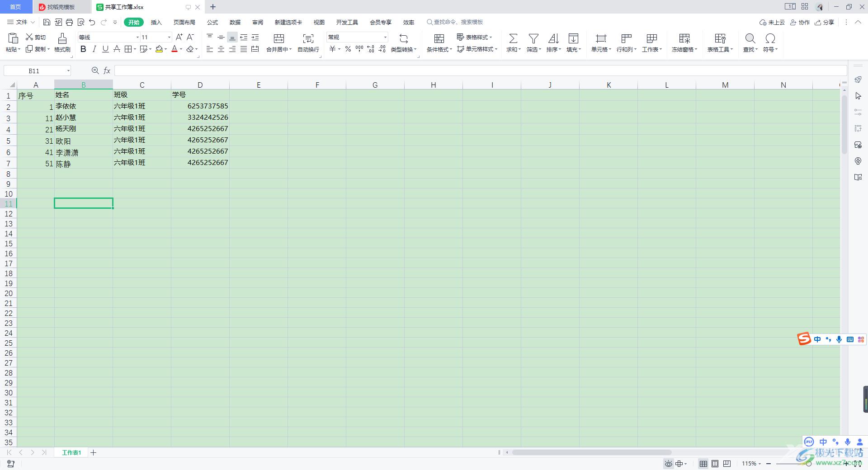Toggle bottom vertical alignment
The width and height of the screenshot is (868, 470).
coord(232,37)
